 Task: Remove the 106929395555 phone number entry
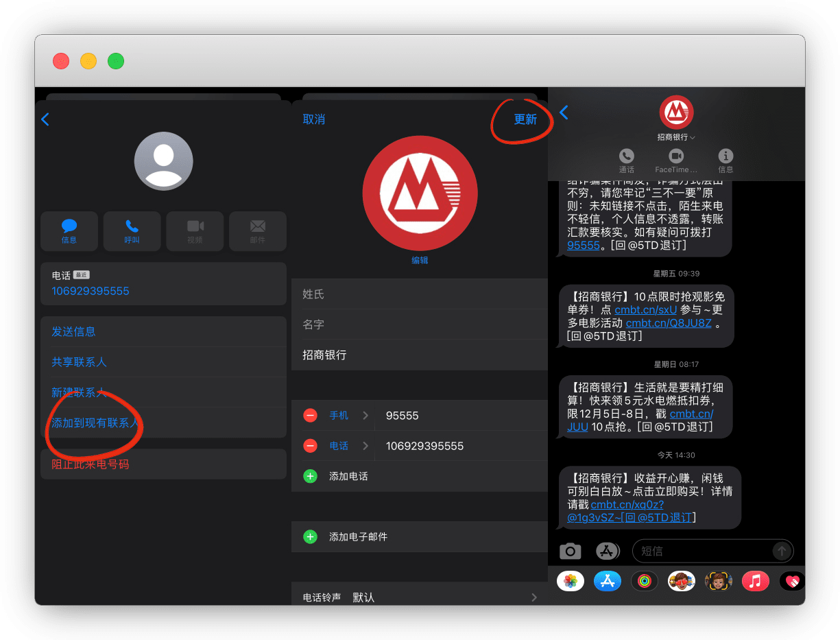click(x=311, y=446)
